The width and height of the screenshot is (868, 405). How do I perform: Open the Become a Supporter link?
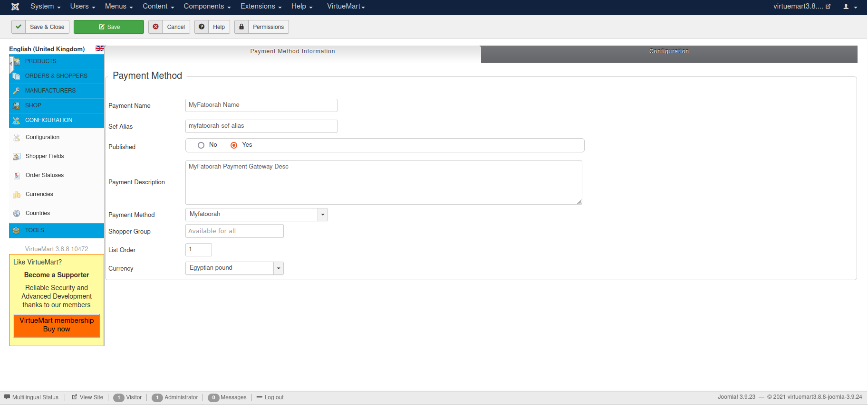pos(57,275)
